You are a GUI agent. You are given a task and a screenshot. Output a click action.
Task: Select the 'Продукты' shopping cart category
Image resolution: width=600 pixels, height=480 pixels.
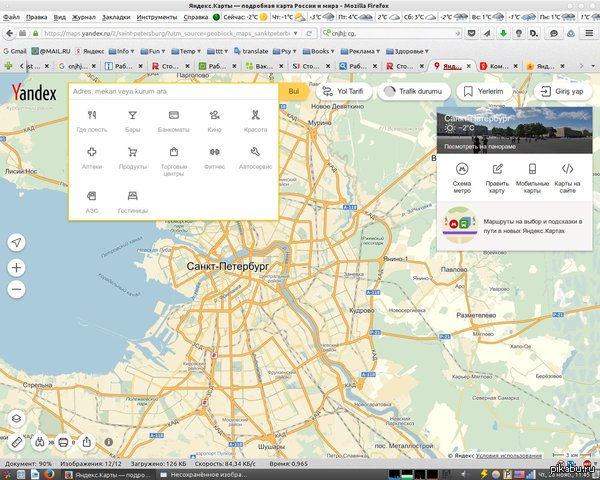tap(132, 158)
